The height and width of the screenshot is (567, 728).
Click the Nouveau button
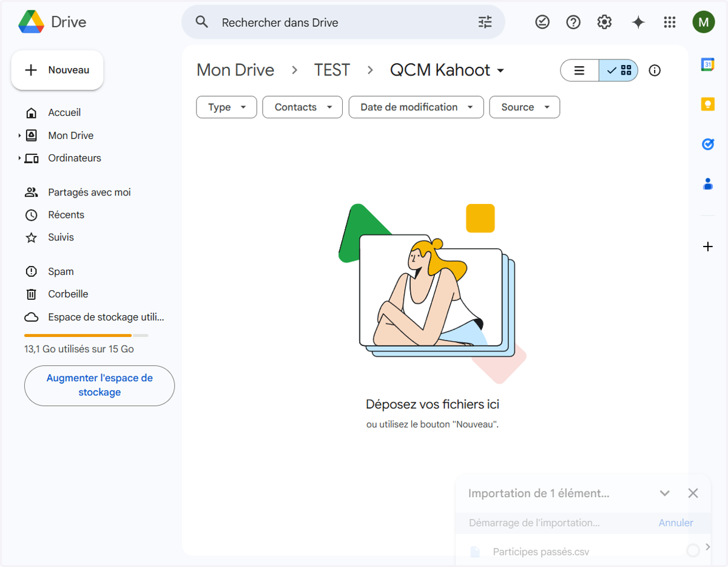click(57, 70)
